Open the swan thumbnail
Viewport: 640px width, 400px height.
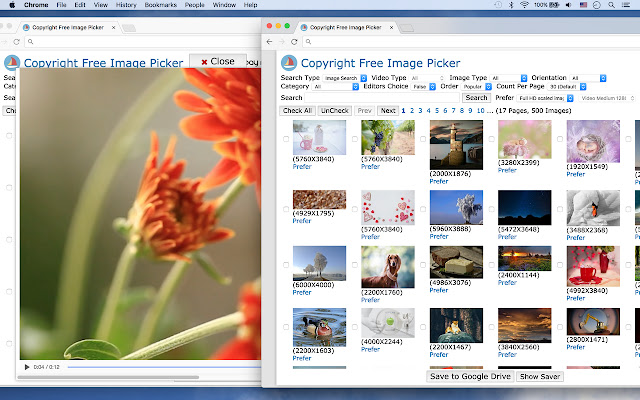(593, 208)
